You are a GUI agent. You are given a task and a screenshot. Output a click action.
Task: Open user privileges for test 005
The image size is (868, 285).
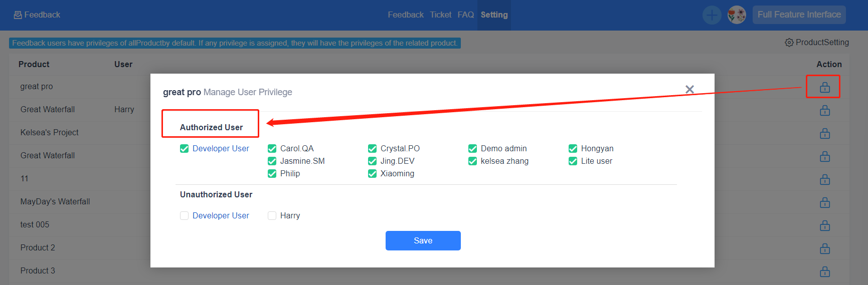[x=824, y=226]
